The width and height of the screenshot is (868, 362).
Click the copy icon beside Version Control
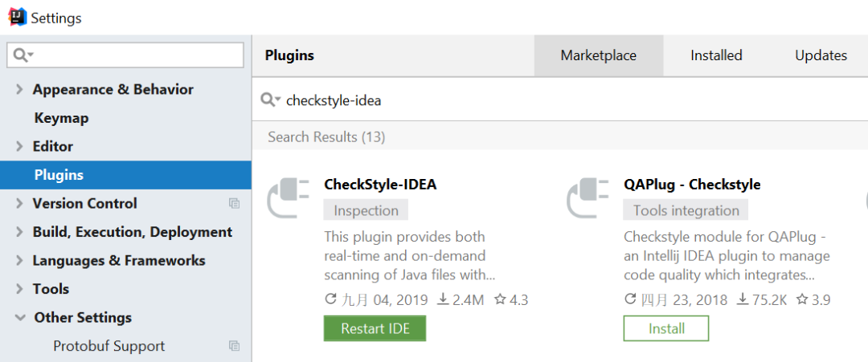point(234,204)
